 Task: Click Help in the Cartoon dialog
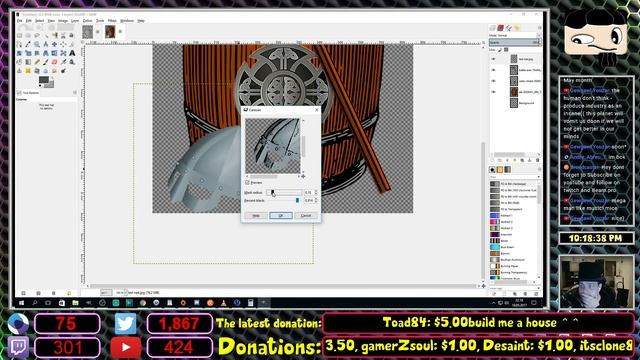(256, 215)
